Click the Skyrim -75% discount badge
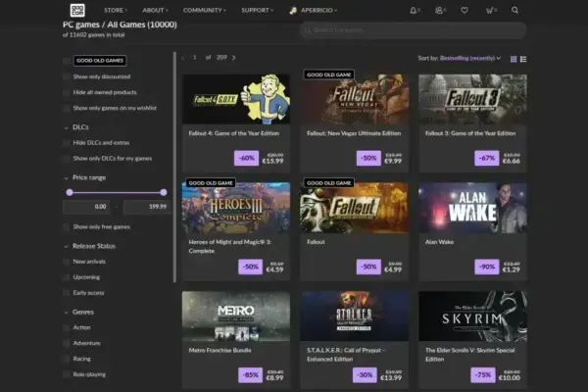 [483, 375]
